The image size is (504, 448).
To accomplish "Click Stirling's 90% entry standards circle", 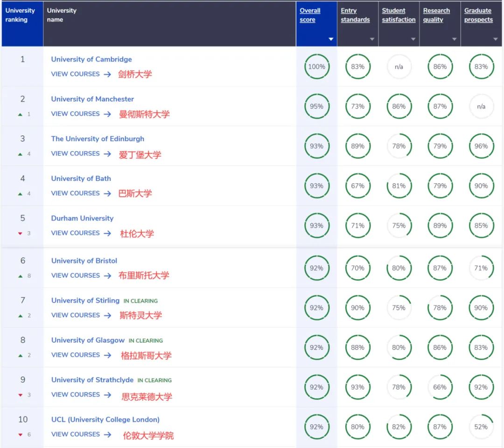I will [x=358, y=308].
